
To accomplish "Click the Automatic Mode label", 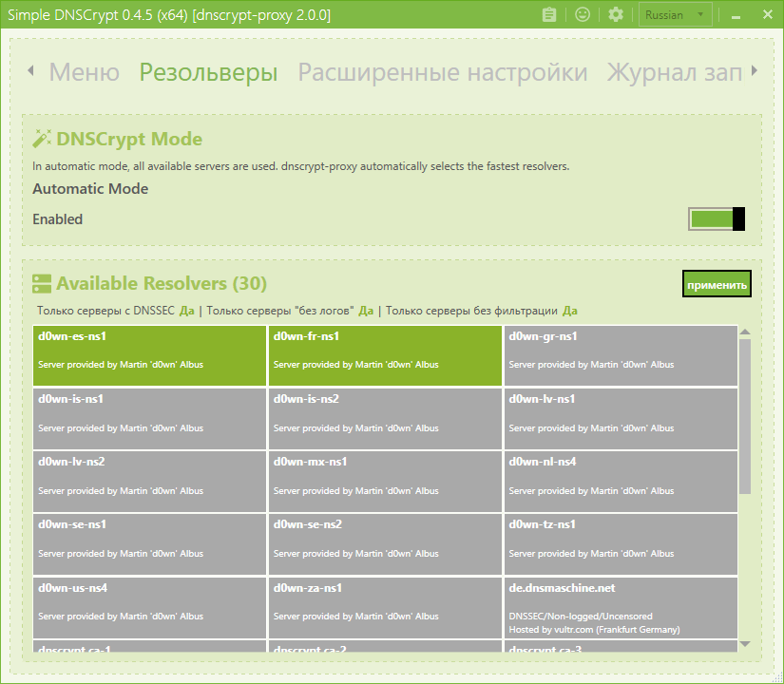I will point(90,188).
